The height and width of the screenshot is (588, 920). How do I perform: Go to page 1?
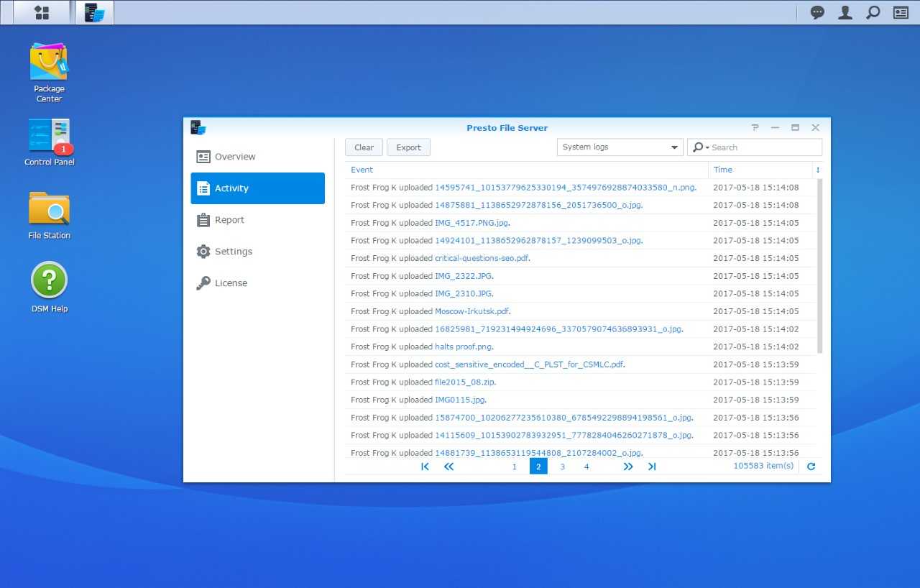coord(514,467)
